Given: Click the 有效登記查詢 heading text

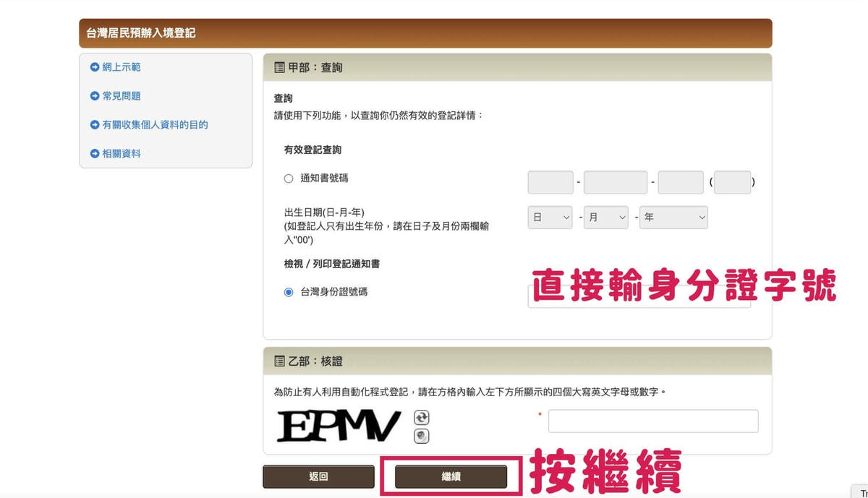Looking at the screenshot, I should click(312, 150).
